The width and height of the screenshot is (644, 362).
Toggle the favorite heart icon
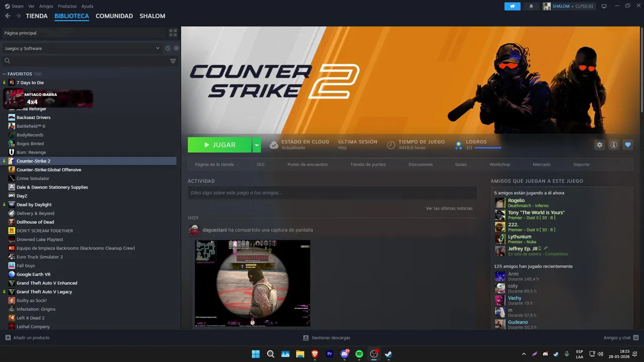tap(627, 145)
